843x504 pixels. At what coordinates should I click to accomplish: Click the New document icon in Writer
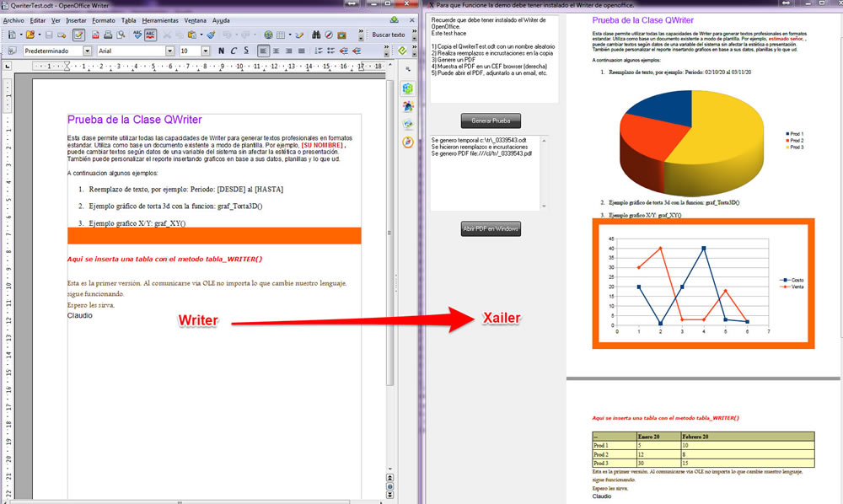[x=12, y=35]
